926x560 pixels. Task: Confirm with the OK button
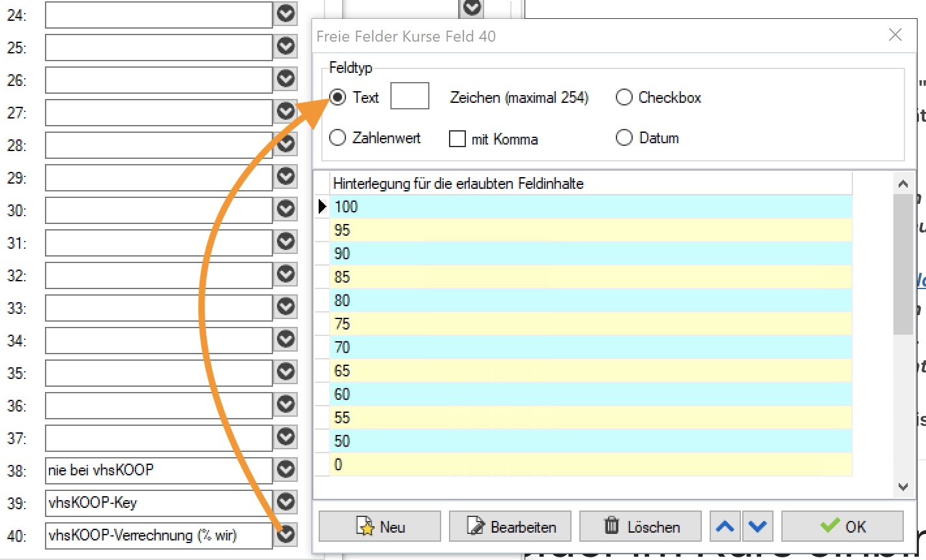pyautogui.click(x=843, y=526)
